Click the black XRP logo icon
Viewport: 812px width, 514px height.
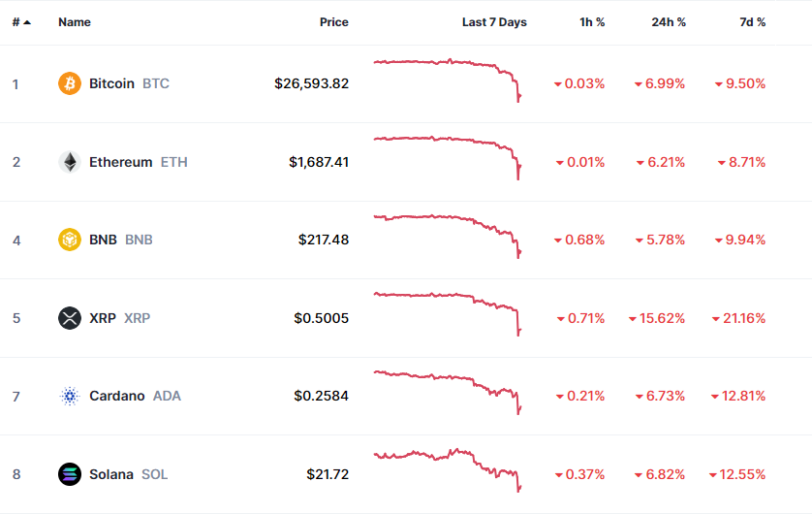[x=70, y=318]
